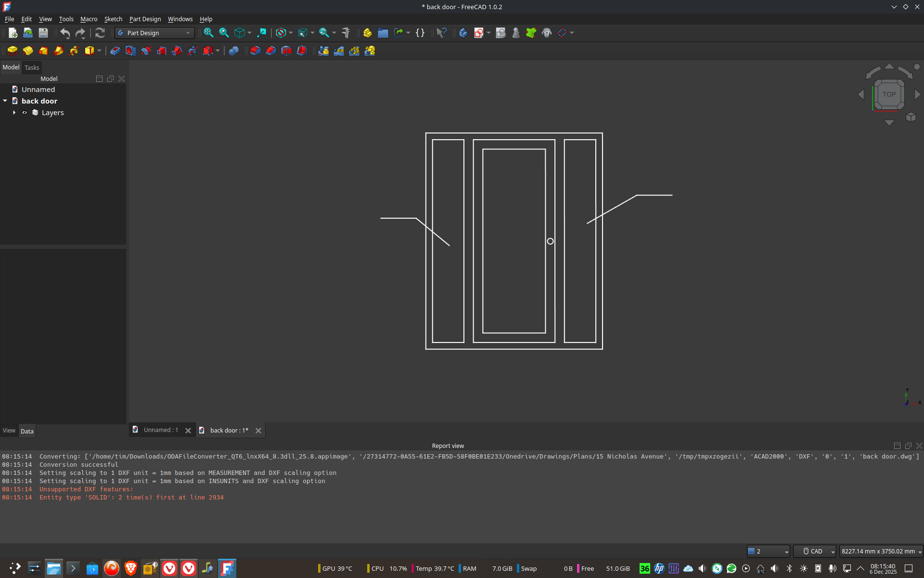Viewport: 924px width, 578px height.
Task: Open the Firefox icon in taskbar
Action: pyautogui.click(x=112, y=568)
